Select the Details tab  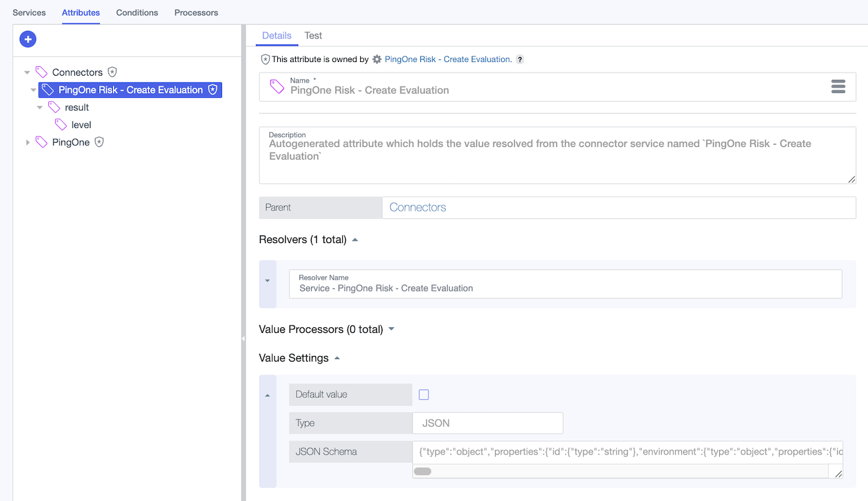277,35
